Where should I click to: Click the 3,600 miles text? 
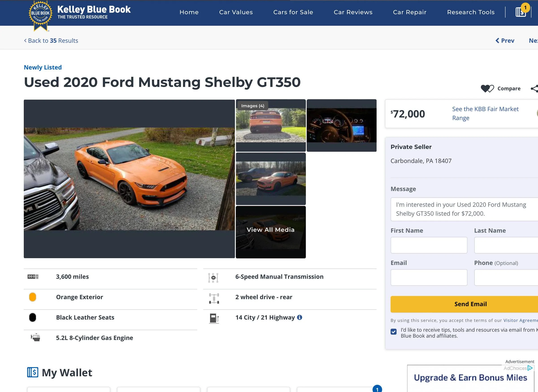tap(72, 277)
